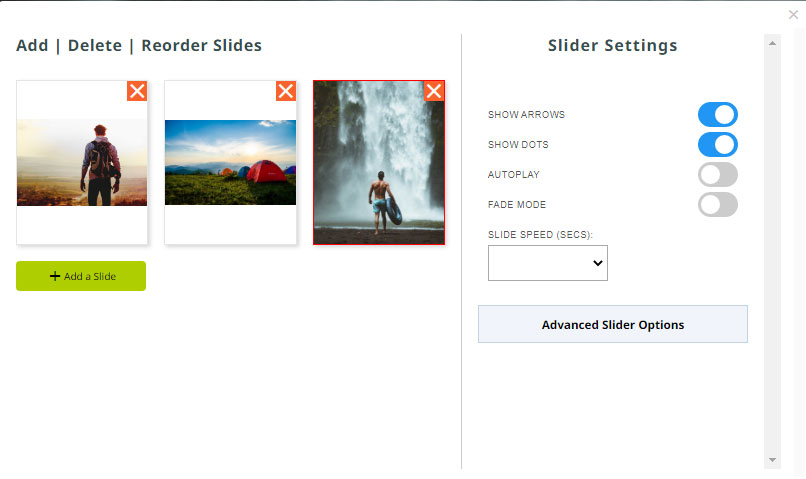Image resolution: width=806 pixels, height=479 pixels.
Task: Expand Advanced Slider Options
Action: [x=613, y=324]
